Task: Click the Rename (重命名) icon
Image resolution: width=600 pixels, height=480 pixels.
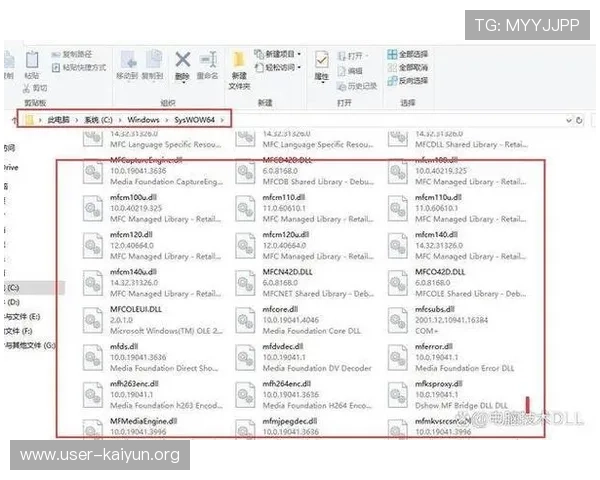Action: click(x=208, y=60)
